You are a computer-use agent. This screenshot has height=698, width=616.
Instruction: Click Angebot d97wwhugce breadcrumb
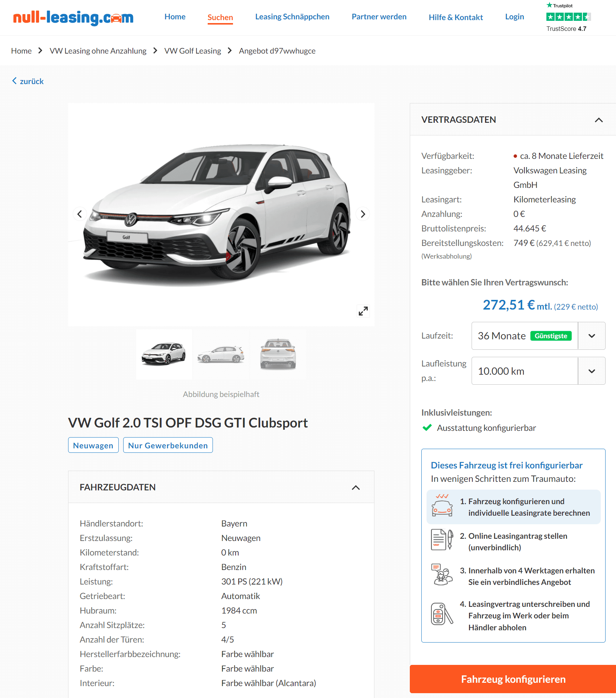tap(277, 51)
